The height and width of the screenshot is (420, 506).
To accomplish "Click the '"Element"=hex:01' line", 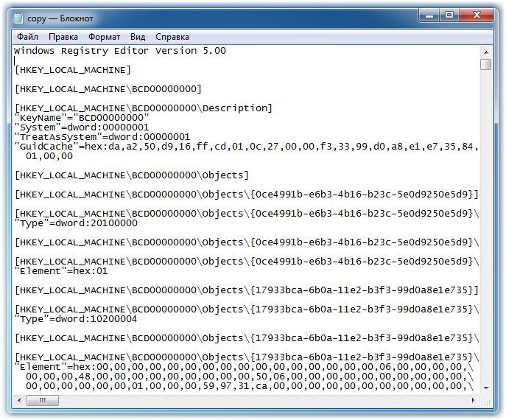I will (61, 271).
